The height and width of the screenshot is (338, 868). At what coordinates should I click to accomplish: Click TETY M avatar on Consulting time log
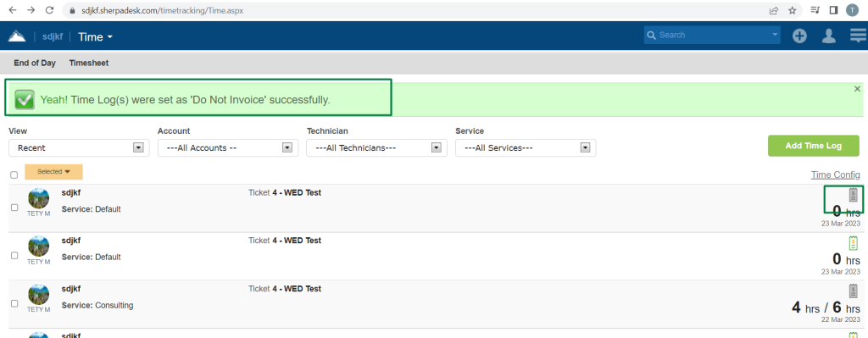point(39,295)
